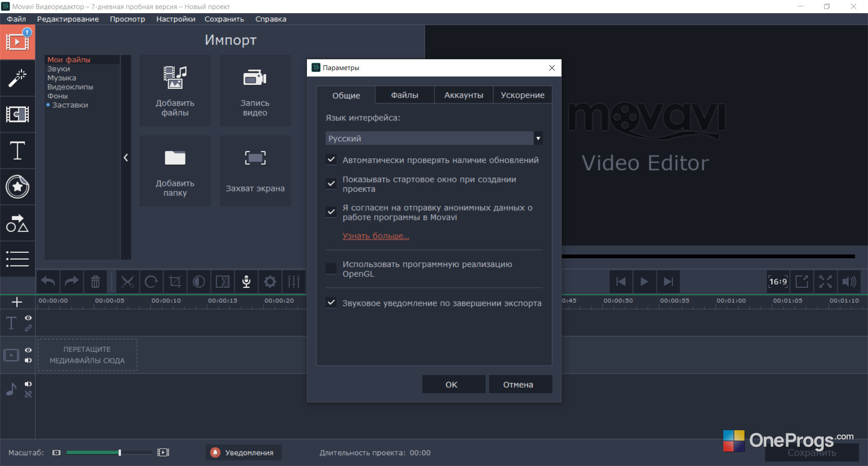Click the Split scissors icon
This screenshot has height=466, width=868.
(128, 282)
